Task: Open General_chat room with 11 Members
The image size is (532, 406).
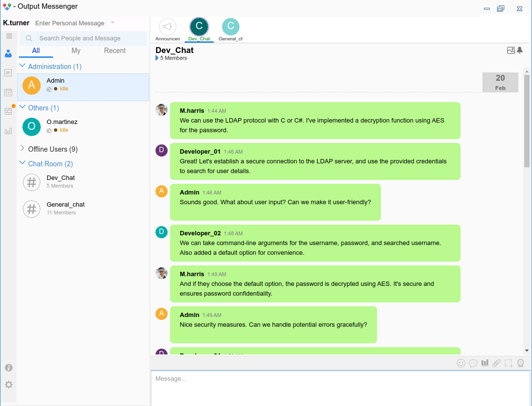Action: pos(83,209)
